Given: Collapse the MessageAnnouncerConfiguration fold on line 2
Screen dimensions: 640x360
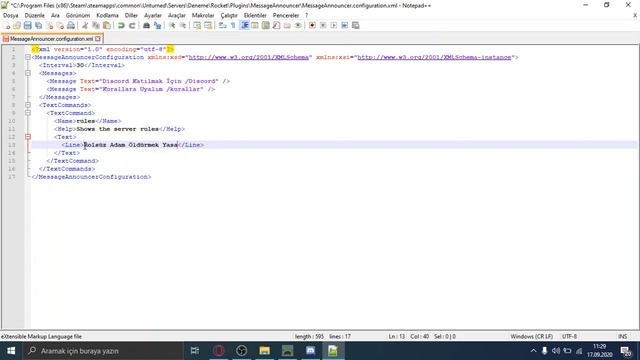Looking at the screenshot, I should coord(28,57).
